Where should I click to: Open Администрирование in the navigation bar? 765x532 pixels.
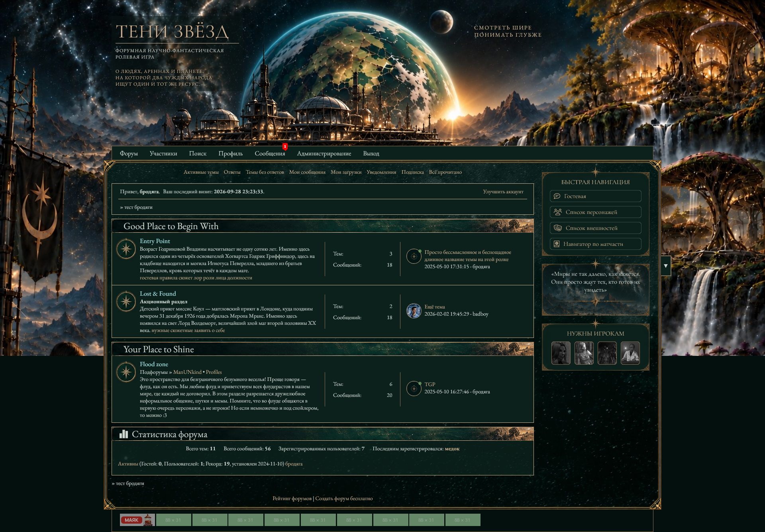coord(324,153)
